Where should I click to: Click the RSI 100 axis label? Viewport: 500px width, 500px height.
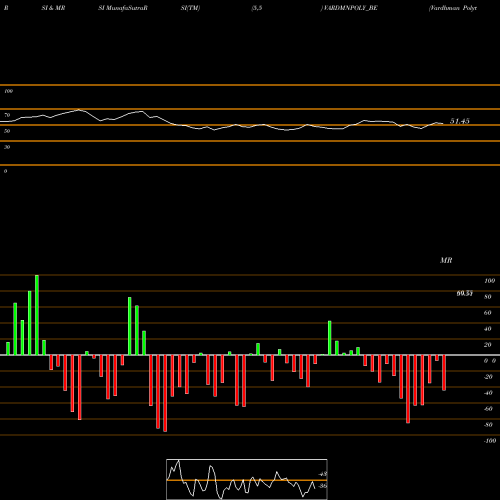click(8, 91)
